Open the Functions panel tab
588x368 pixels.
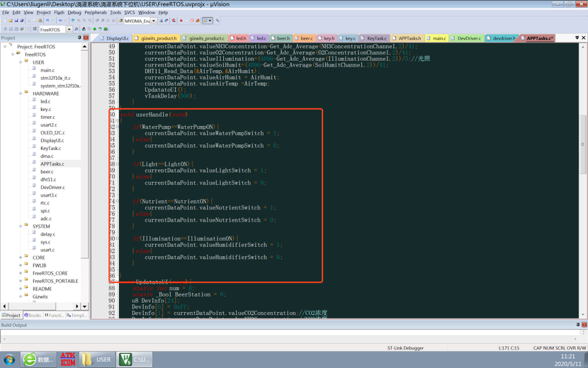(55, 315)
